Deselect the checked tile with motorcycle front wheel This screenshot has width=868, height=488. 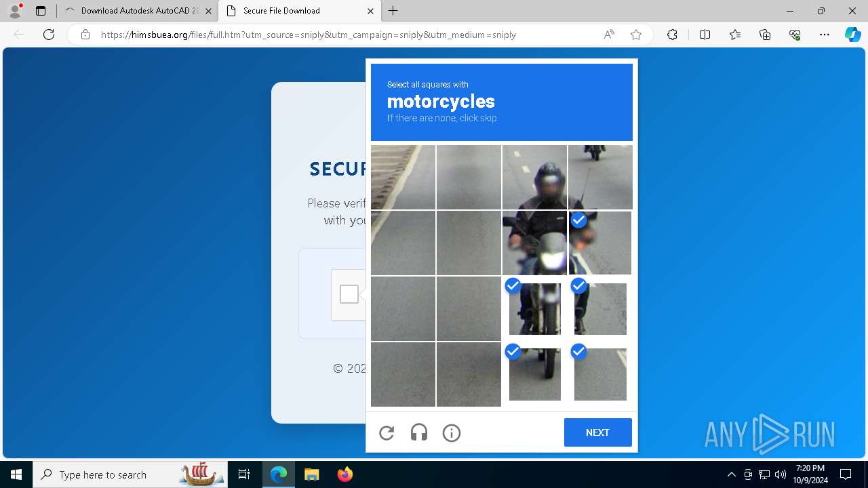[534, 375]
